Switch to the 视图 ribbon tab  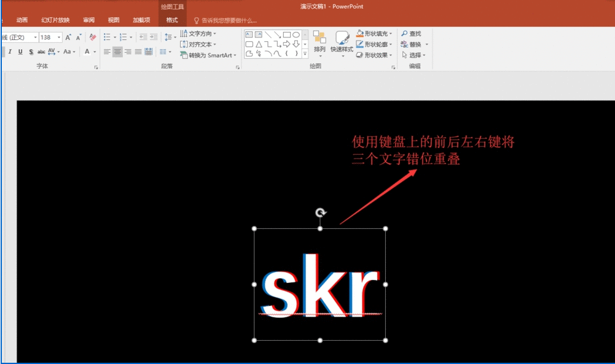[x=113, y=19]
